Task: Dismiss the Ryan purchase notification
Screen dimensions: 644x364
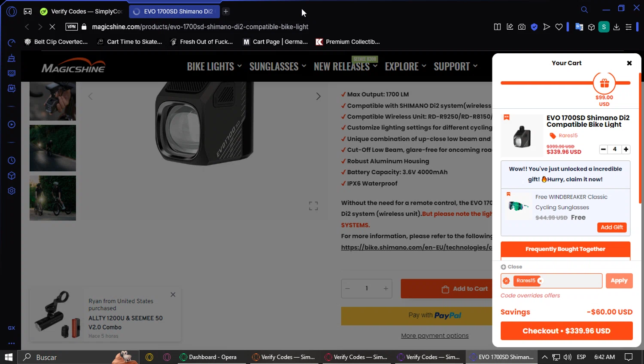Action: click(x=173, y=294)
